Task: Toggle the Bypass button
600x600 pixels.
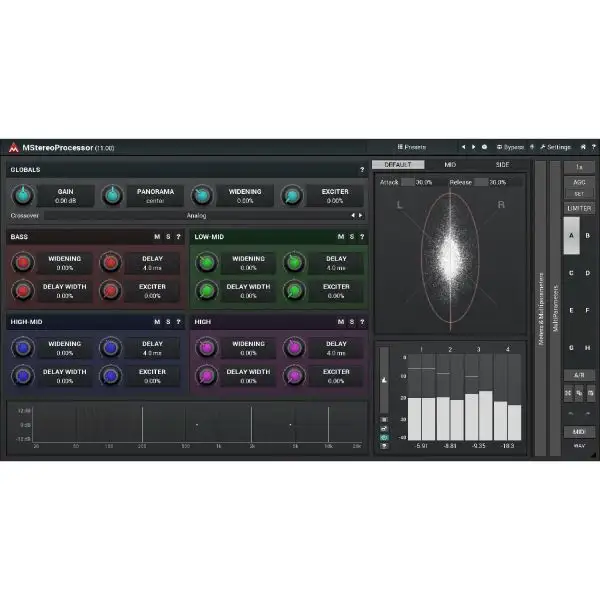Action: click(x=510, y=147)
